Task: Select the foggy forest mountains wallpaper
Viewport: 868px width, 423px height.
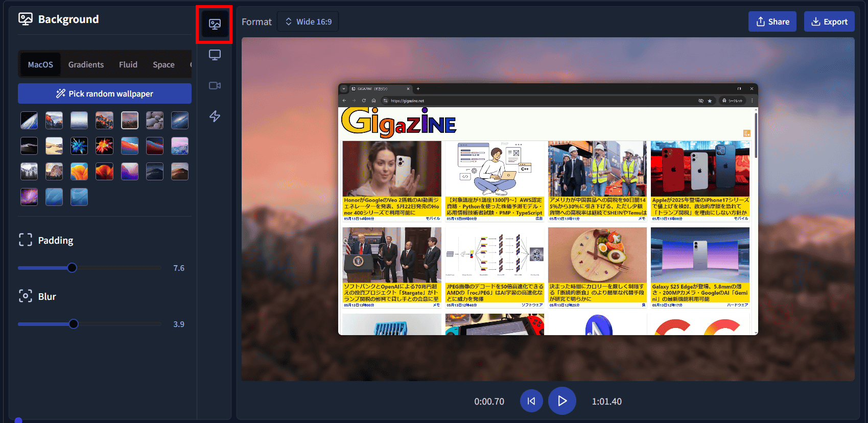Action: pos(29,172)
